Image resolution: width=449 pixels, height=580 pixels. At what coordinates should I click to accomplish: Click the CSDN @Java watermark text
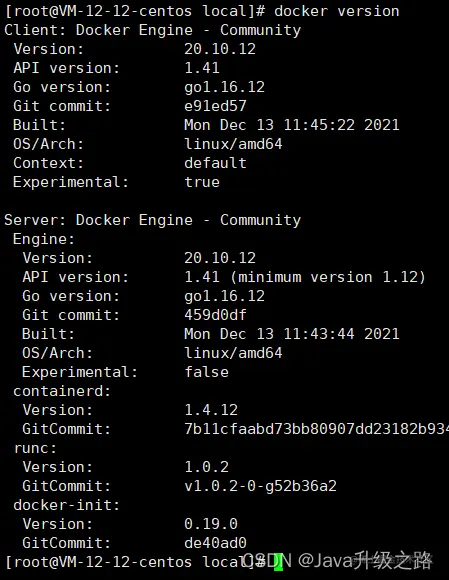point(337,561)
